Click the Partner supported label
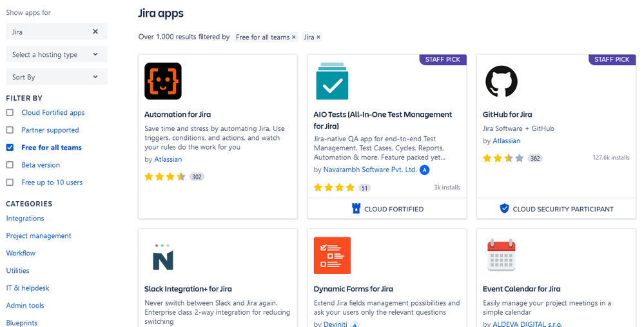 pyautogui.click(x=50, y=130)
